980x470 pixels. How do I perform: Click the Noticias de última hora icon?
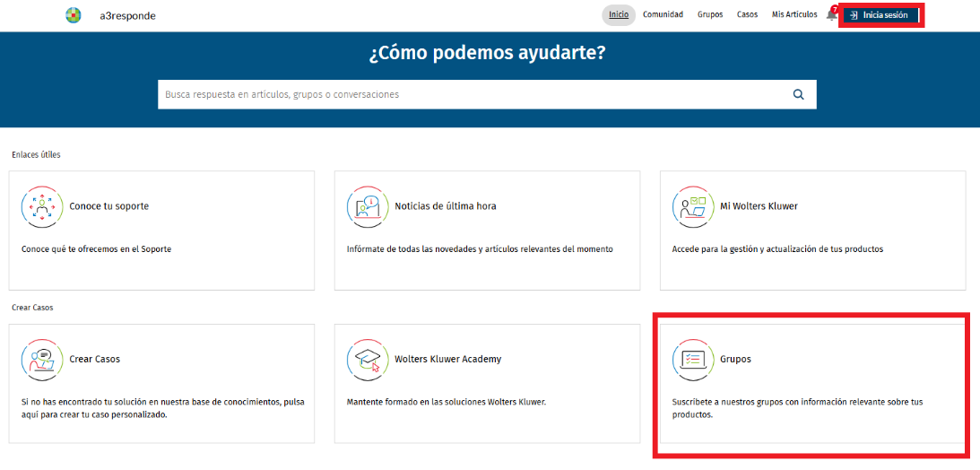click(368, 206)
